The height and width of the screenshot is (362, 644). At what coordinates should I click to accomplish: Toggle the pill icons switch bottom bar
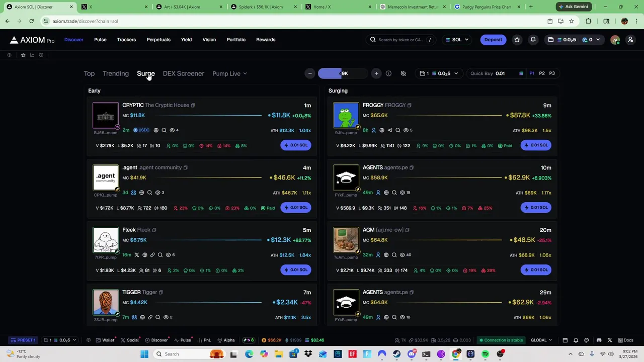click(x=248, y=340)
